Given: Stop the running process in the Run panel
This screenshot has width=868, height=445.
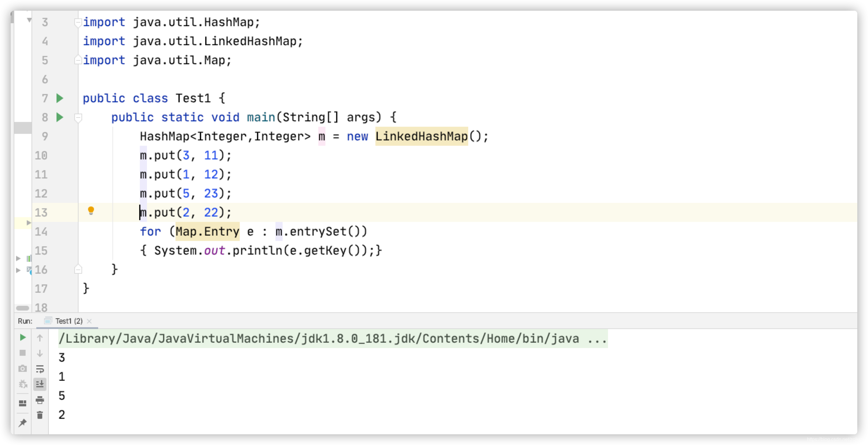Looking at the screenshot, I should pos(23,353).
